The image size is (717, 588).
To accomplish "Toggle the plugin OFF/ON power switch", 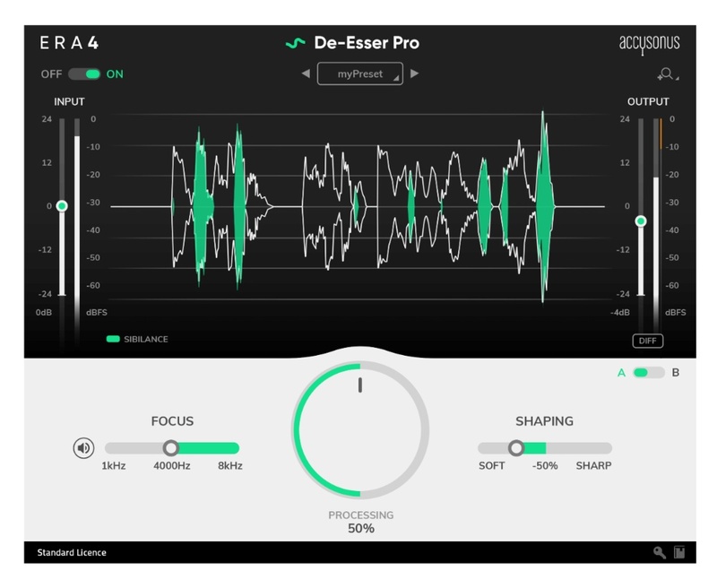I will click(x=84, y=74).
